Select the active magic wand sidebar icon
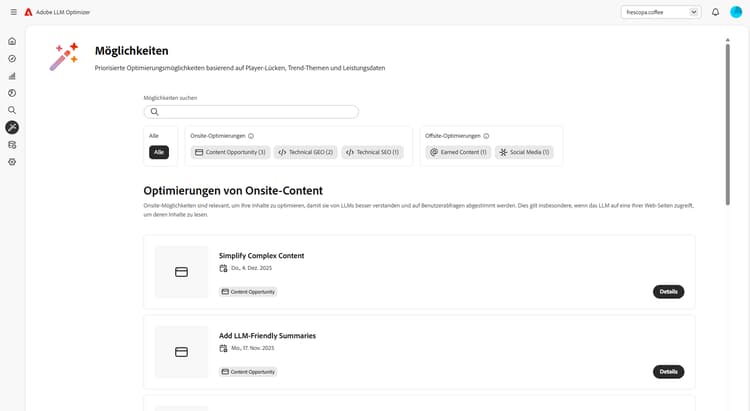The height and width of the screenshot is (411, 750). click(12, 127)
